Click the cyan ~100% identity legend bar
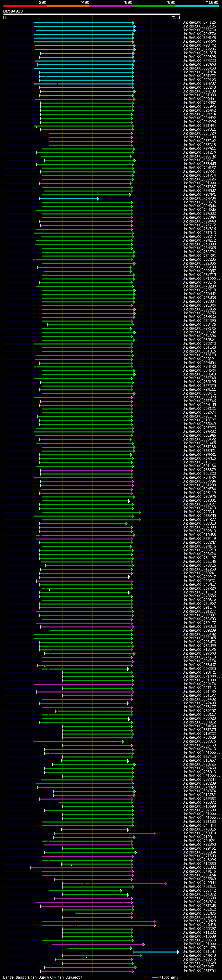 [x=197, y=6]
